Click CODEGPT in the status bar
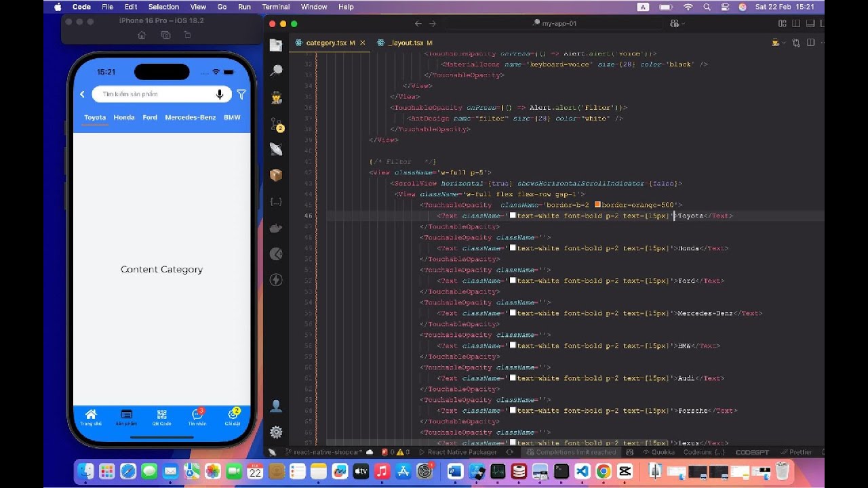 coord(751,452)
